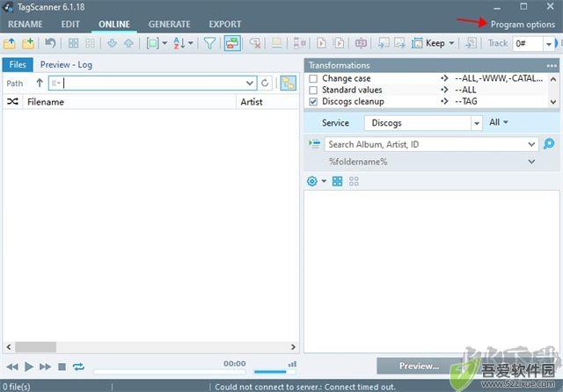The height and width of the screenshot is (392, 563).
Task: Click the export arrow icon left of Track
Action: click(x=471, y=43)
